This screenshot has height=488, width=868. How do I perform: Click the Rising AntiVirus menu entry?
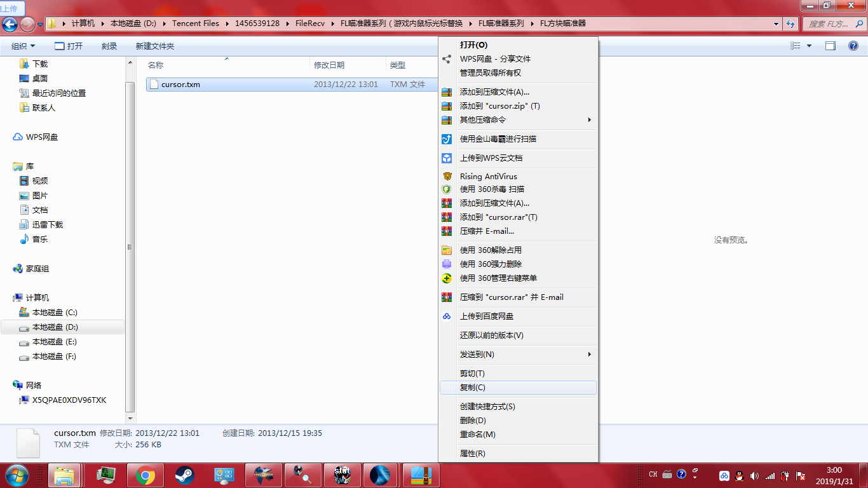click(x=519, y=177)
